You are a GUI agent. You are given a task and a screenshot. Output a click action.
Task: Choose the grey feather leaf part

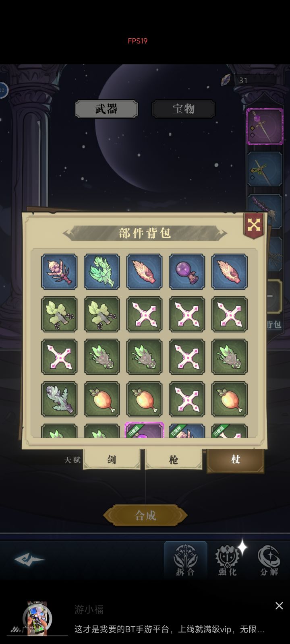click(x=59, y=399)
